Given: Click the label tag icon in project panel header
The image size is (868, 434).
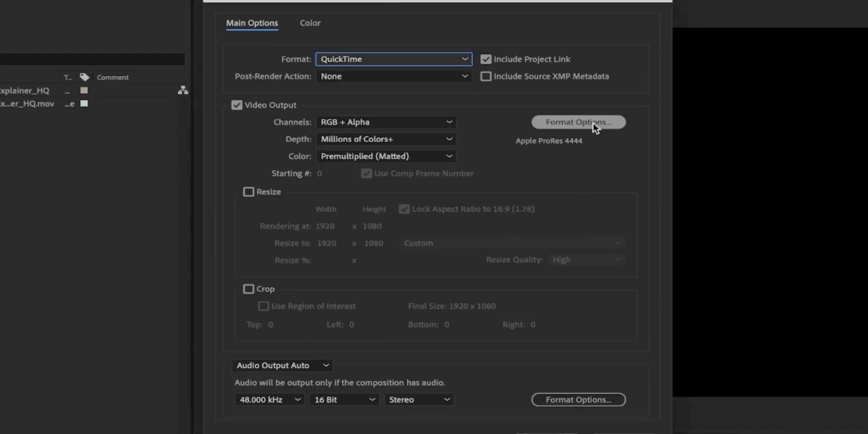Looking at the screenshot, I should (x=85, y=77).
